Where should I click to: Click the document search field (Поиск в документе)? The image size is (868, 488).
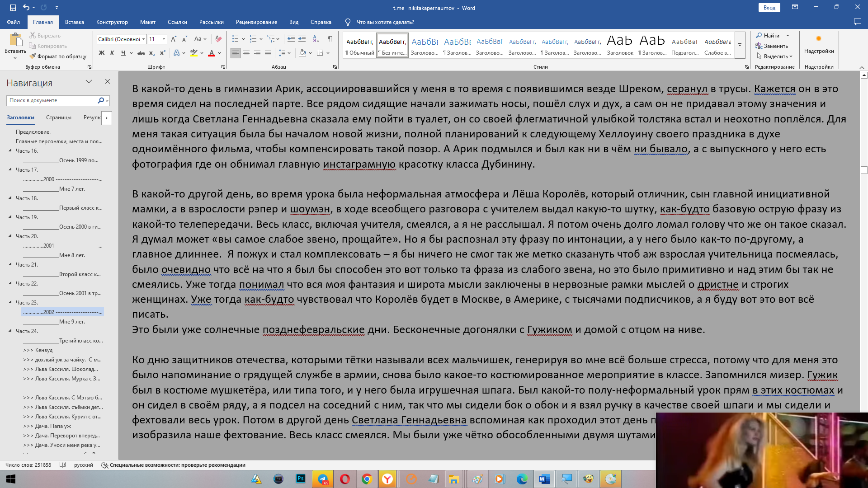52,100
